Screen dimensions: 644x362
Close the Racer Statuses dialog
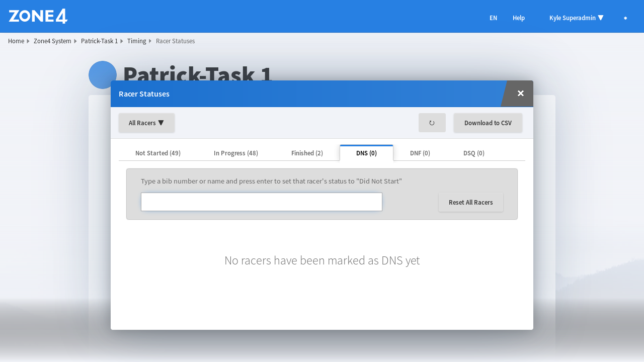(520, 94)
